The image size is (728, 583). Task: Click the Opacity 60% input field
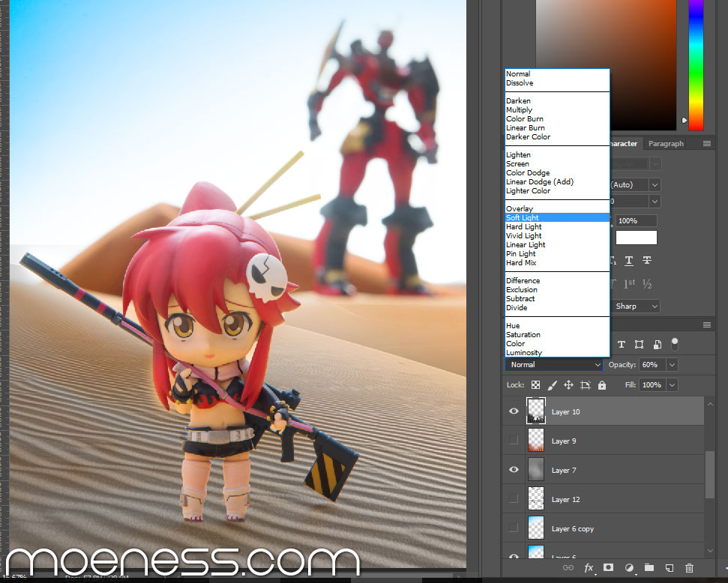coord(652,365)
